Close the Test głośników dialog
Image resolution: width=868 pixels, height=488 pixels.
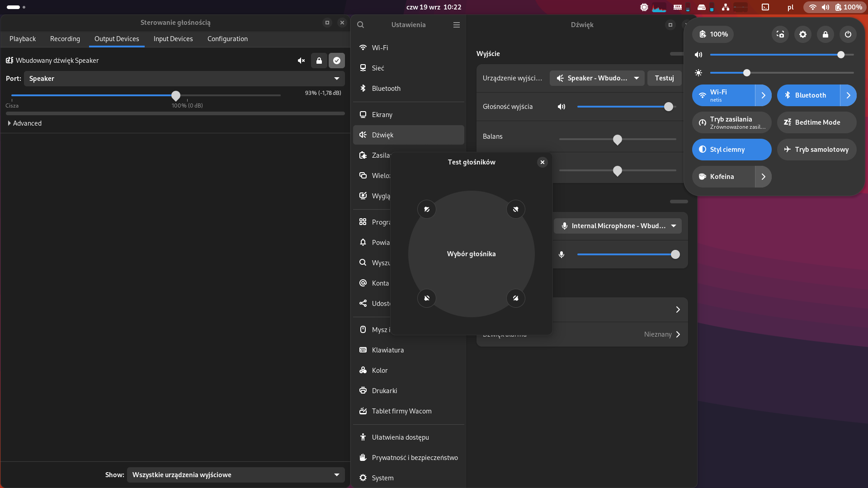tap(542, 162)
